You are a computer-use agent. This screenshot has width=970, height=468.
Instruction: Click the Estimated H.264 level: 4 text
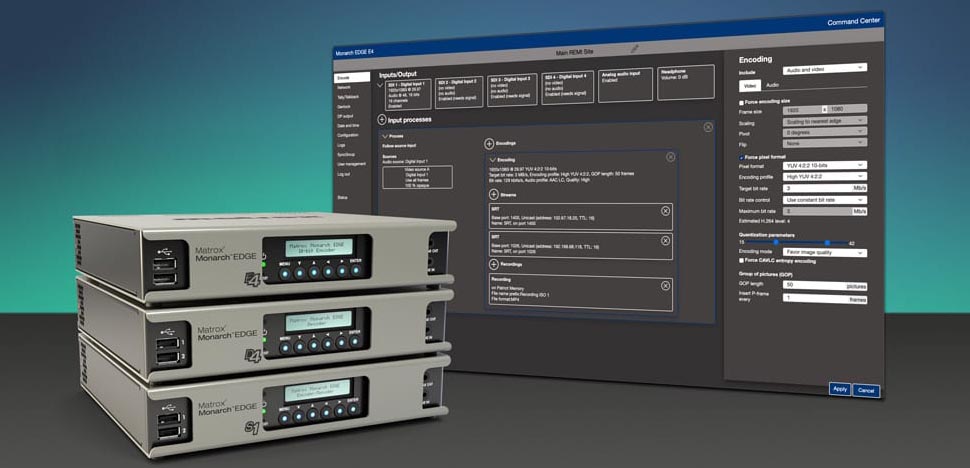(763, 221)
